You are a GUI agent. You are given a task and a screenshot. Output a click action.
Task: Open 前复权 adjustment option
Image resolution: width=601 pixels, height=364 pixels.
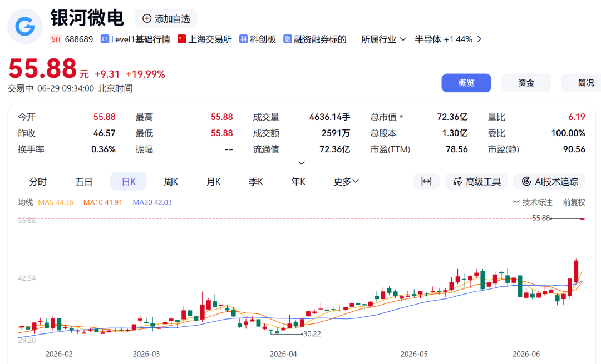point(574,202)
